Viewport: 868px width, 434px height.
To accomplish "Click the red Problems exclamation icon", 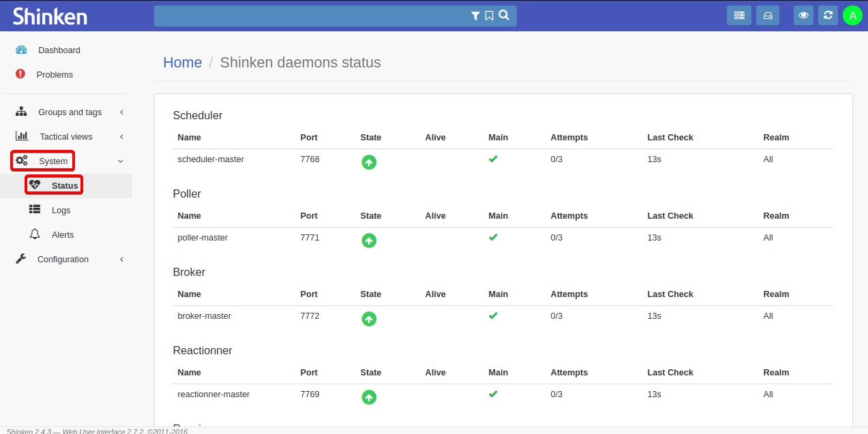I will coord(20,74).
